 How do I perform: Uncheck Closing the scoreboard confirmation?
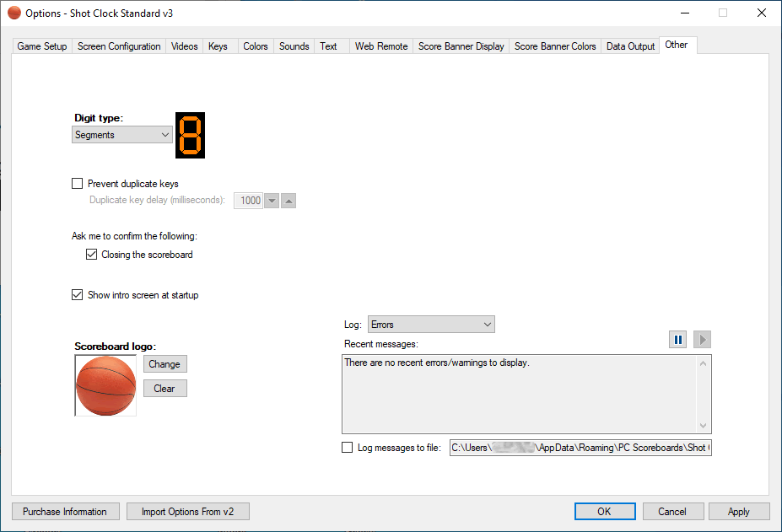click(x=91, y=255)
